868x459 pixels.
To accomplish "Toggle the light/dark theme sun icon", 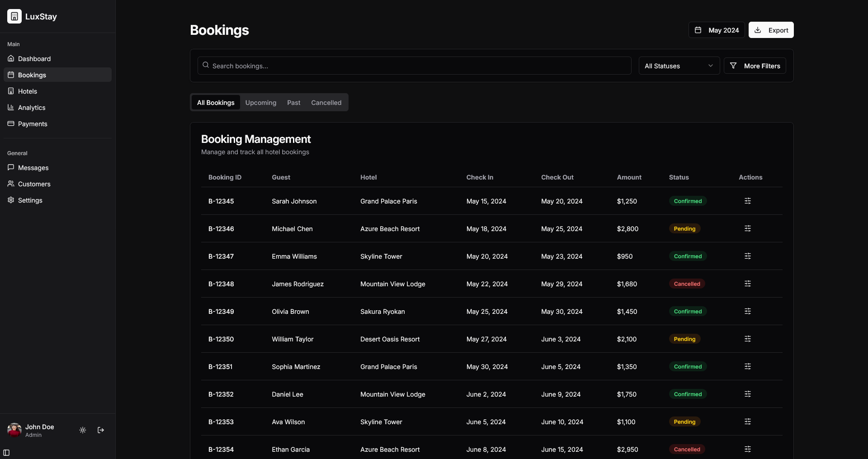I will coord(83,430).
